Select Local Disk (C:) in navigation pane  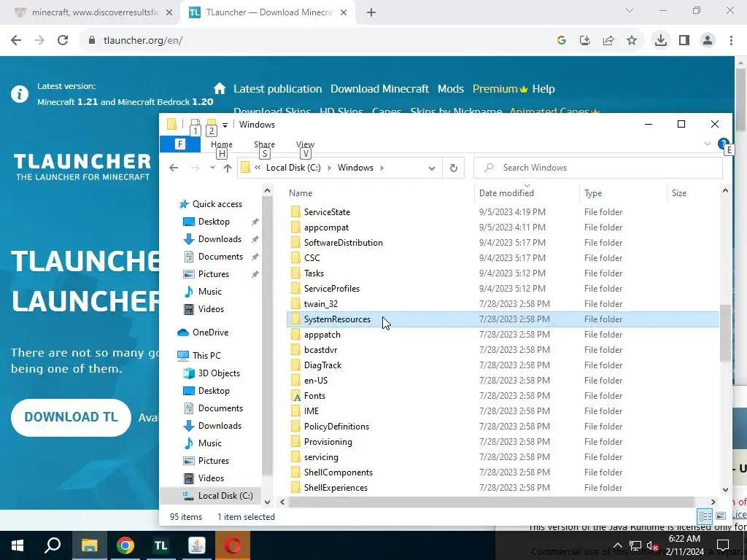(x=225, y=496)
